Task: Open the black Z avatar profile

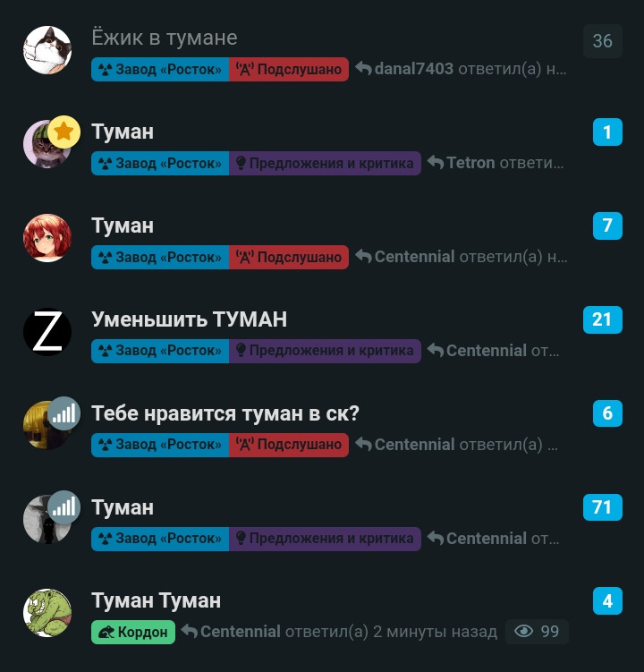Action: point(47,332)
